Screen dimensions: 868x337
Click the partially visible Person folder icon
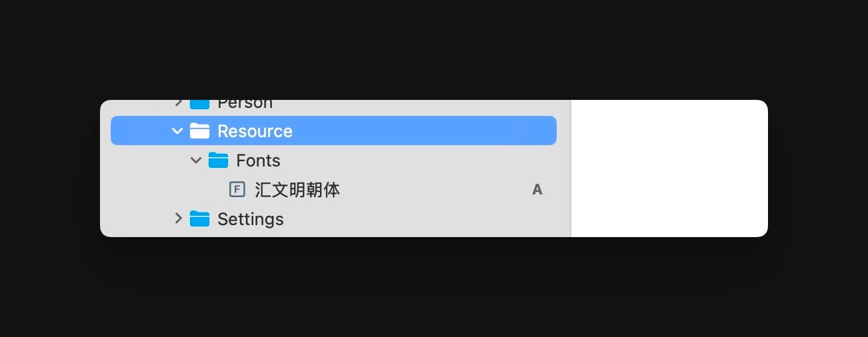click(x=200, y=104)
